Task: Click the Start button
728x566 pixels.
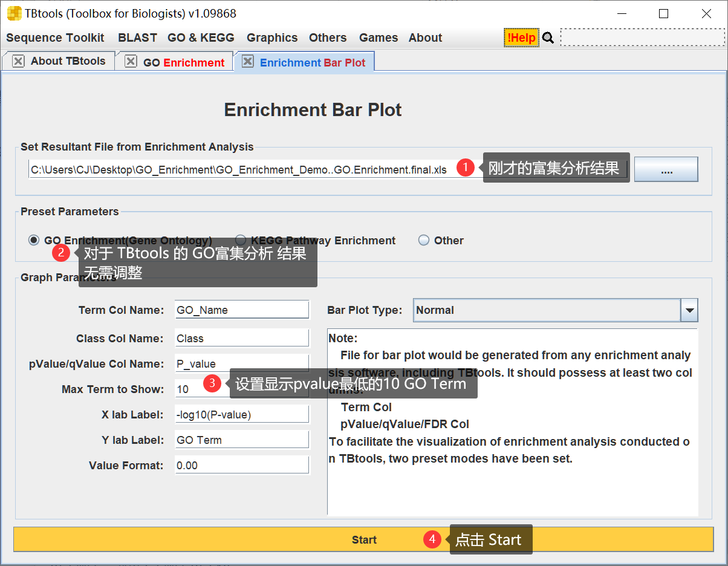Action: (363, 539)
